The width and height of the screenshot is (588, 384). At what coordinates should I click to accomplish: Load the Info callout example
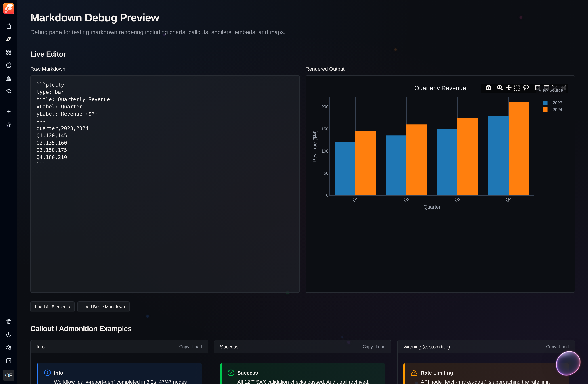pos(197,347)
